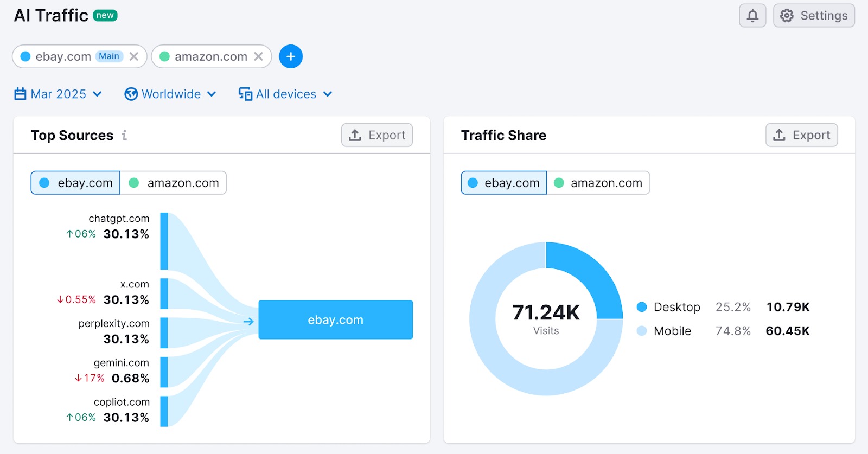Screen dimensions: 868x454
Task: Select amazon.com tab in Traffic Share
Action: [x=598, y=183]
